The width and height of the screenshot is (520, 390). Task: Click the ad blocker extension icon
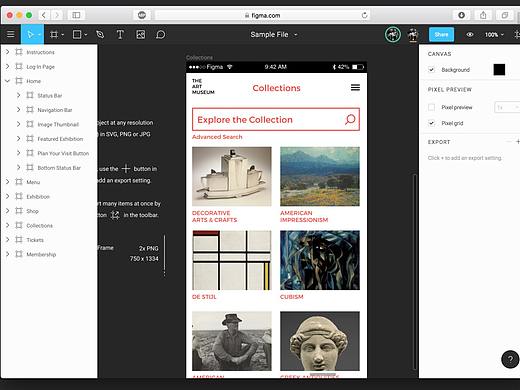(142, 15)
